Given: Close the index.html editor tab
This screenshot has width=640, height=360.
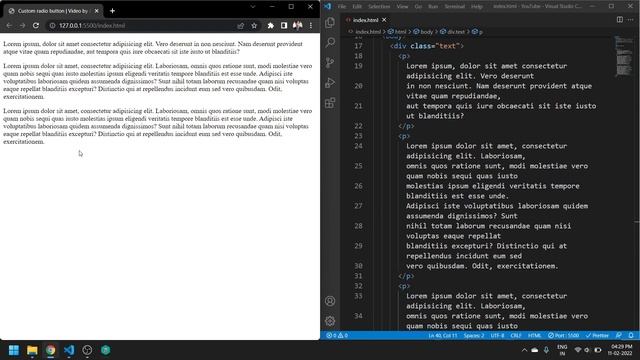Looking at the screenshot, I should [384, 20].
